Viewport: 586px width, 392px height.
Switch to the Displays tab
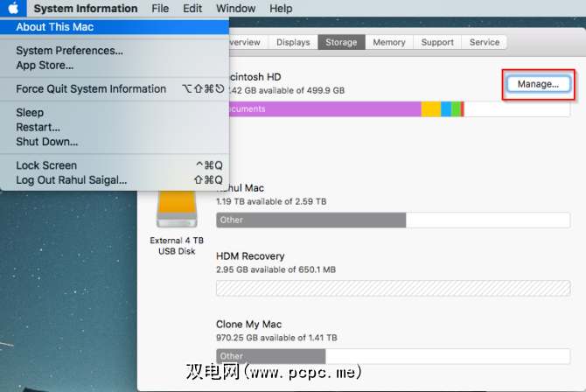click(293, 42)
